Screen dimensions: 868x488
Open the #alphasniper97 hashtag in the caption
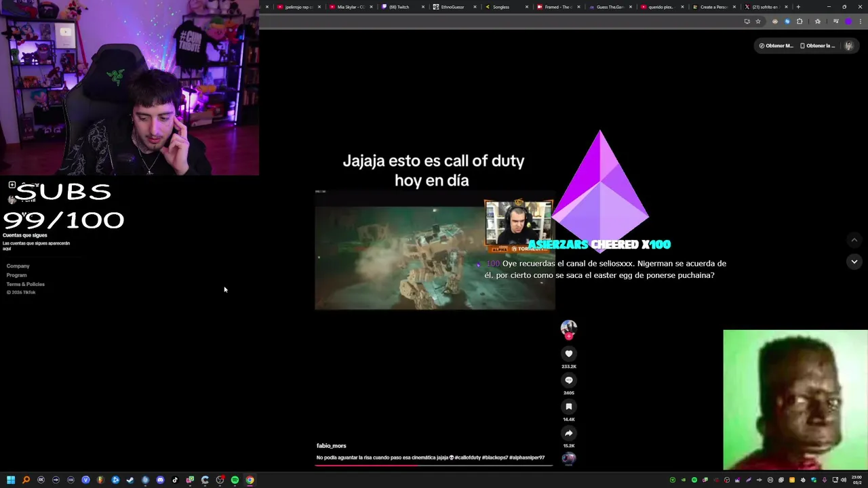click(x=528, y=457)
